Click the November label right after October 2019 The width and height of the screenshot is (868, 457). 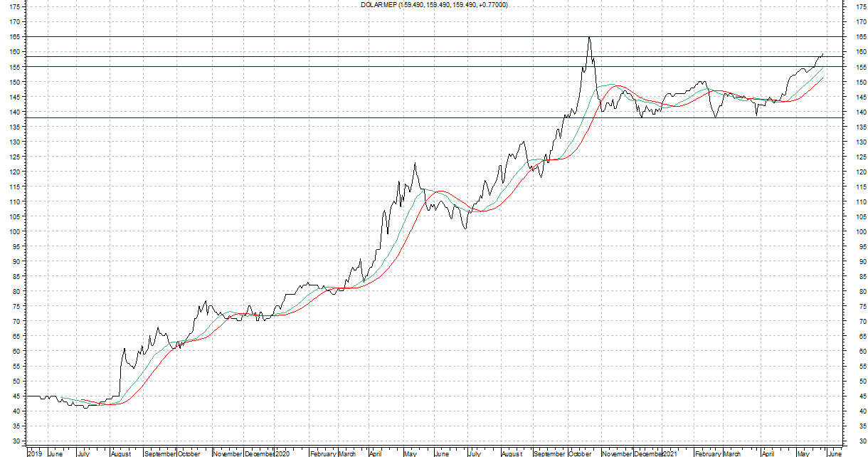(228, 453)
